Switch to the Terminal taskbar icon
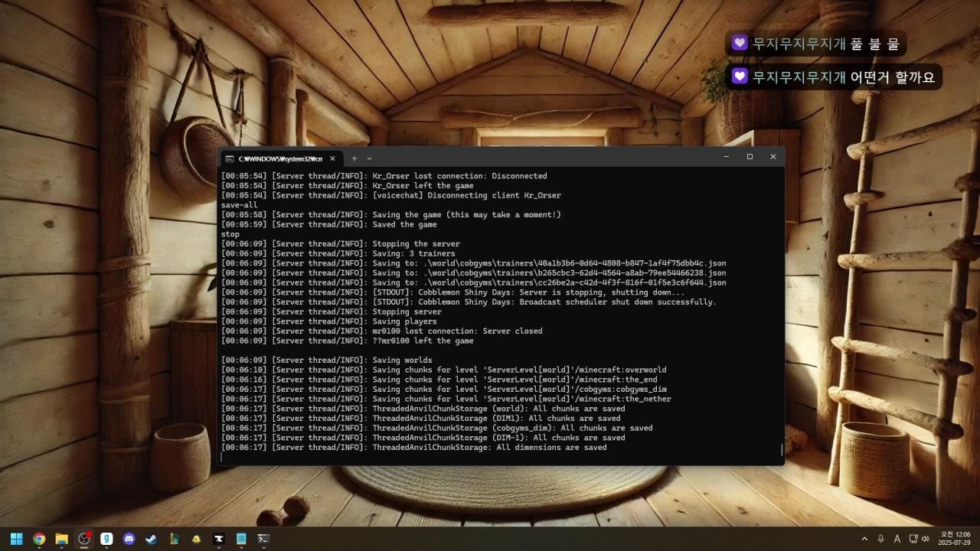 (x=263, y=539)
